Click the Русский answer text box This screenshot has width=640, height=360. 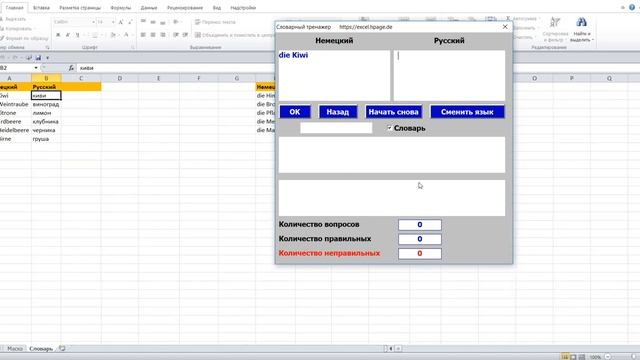[x=449, y=76]
